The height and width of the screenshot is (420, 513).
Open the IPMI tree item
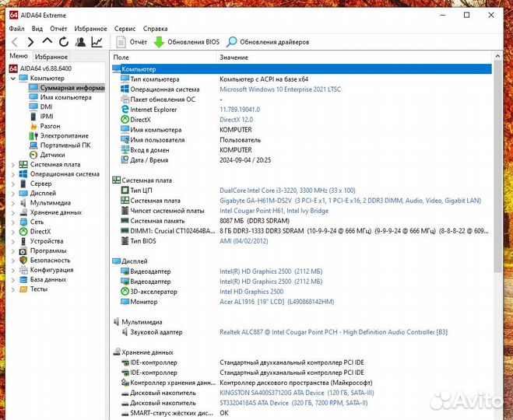[x=41, y=117]
